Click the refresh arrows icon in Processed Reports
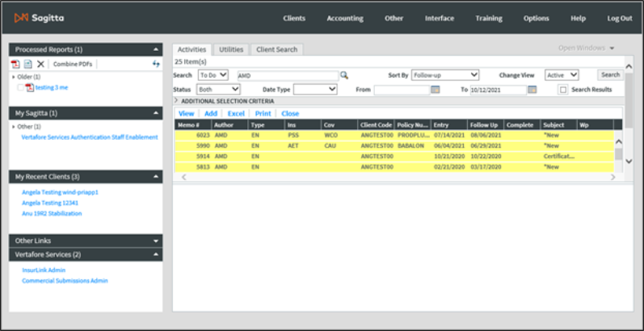Viewport: 644px width, 331px height. (x=156, y=64)
